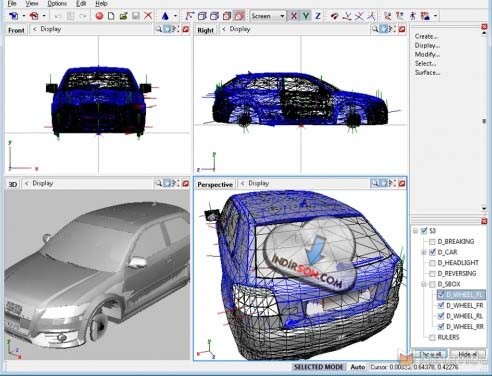
Task: Switch to objects level red cube icon
Action: click(x=227, y=16)
